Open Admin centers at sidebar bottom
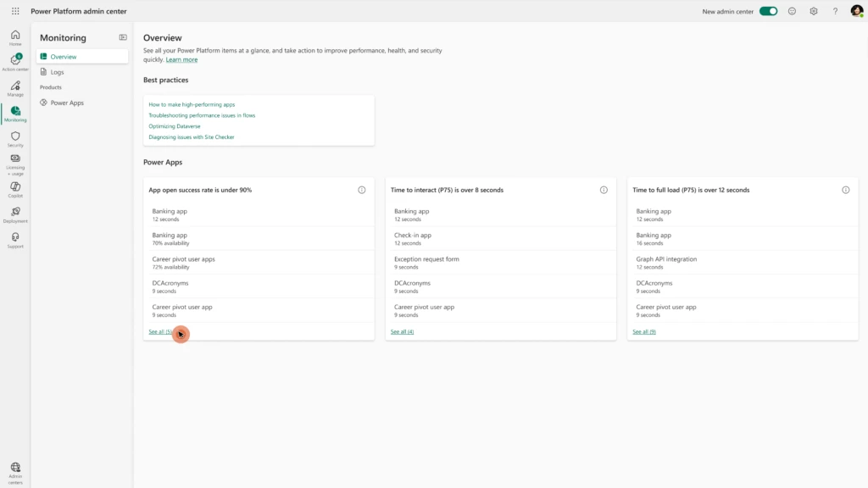This screenshot has height=488, width=868. pos(14,469)
